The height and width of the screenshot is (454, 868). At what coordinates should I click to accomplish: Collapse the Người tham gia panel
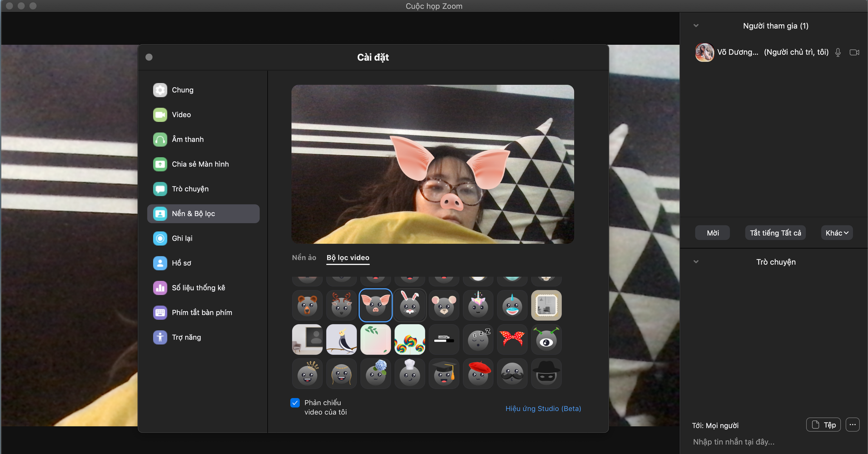coord(696,26)
